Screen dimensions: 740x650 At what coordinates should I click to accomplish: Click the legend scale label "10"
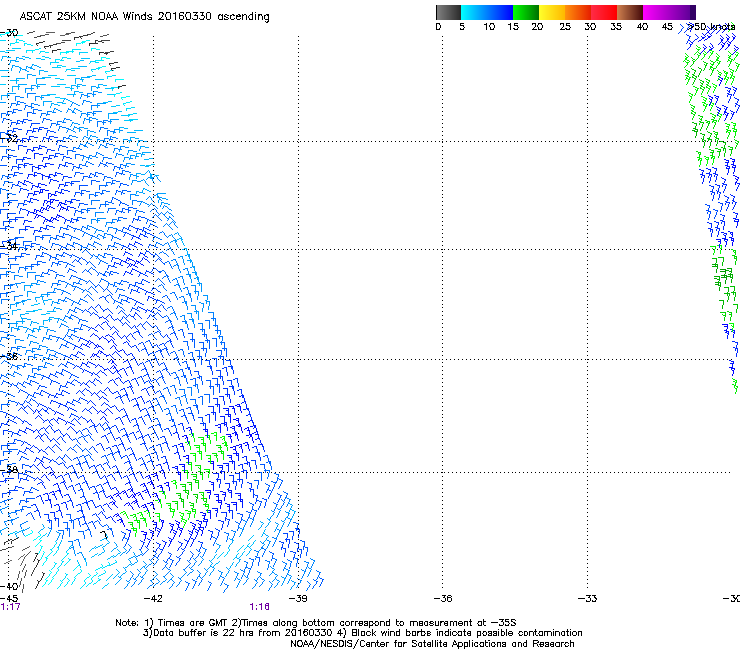coord(489,27)
